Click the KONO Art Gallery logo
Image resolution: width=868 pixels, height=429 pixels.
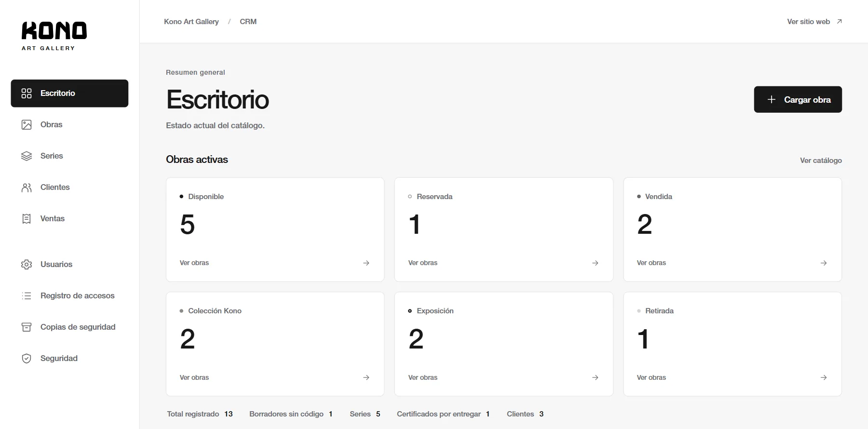(x=54, y=36)
